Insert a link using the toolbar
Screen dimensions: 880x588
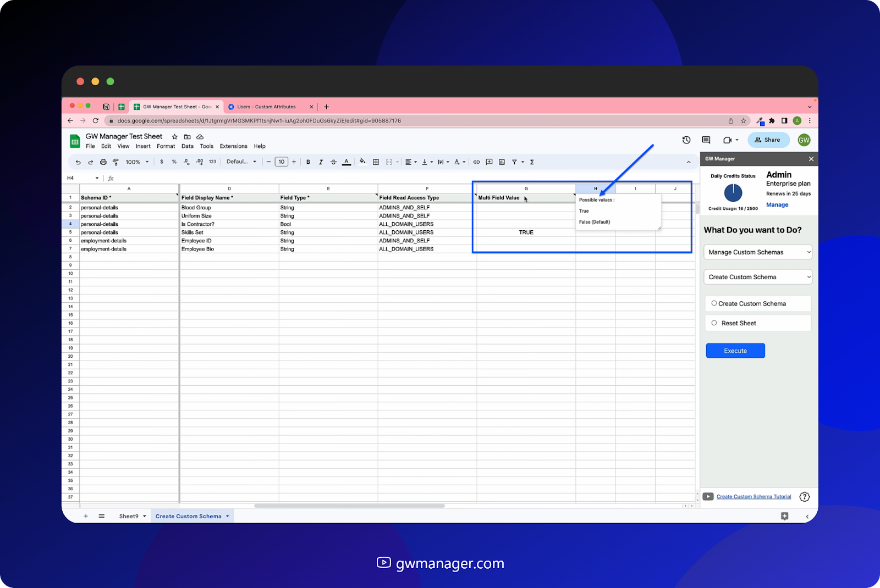click(x=476, y=162)
